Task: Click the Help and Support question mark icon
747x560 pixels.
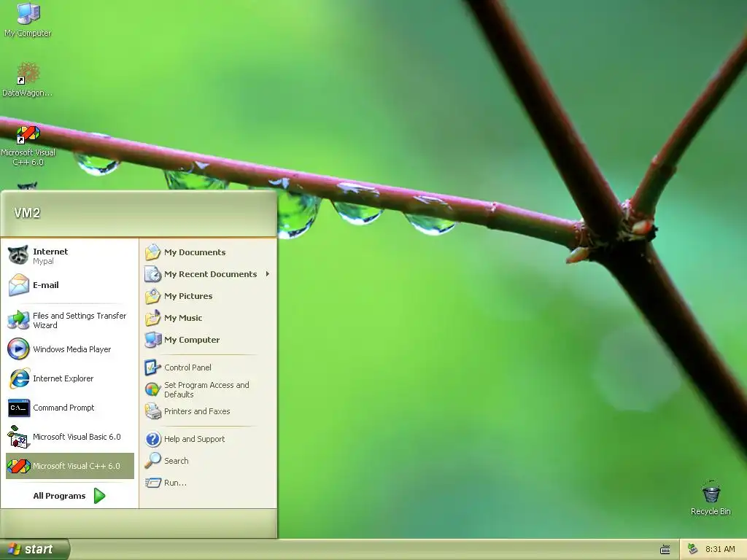Action: 153,438
